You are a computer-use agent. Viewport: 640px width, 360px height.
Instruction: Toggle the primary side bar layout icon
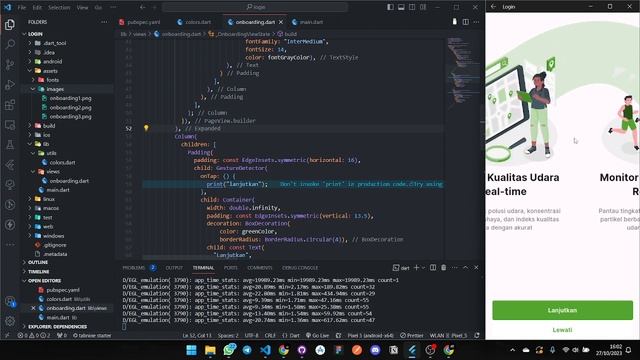point(391,7)
